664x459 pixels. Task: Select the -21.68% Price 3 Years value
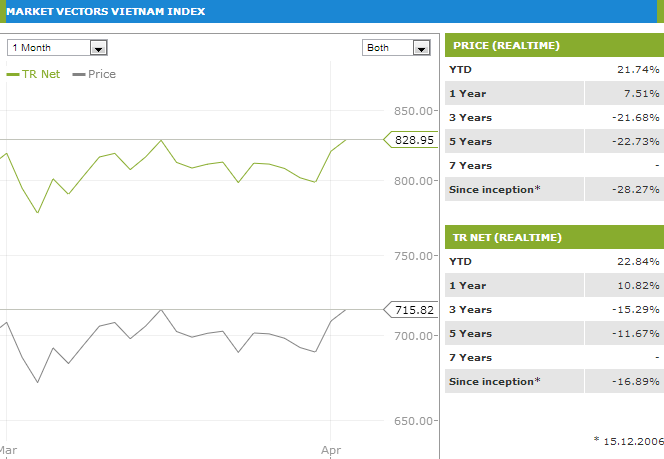click(x=636, y=118)
